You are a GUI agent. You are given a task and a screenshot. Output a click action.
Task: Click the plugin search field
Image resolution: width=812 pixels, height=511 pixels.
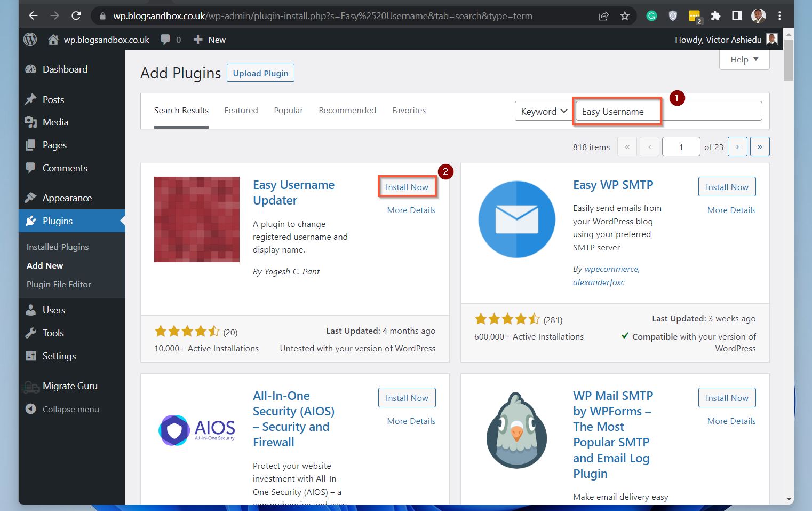click(669, 111)
